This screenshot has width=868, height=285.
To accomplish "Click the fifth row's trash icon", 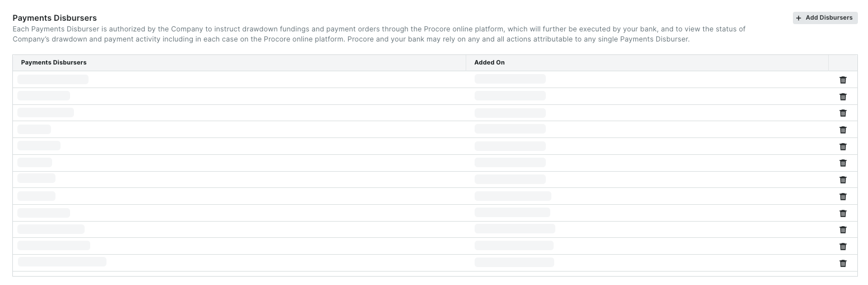I will tap(843, 146).
